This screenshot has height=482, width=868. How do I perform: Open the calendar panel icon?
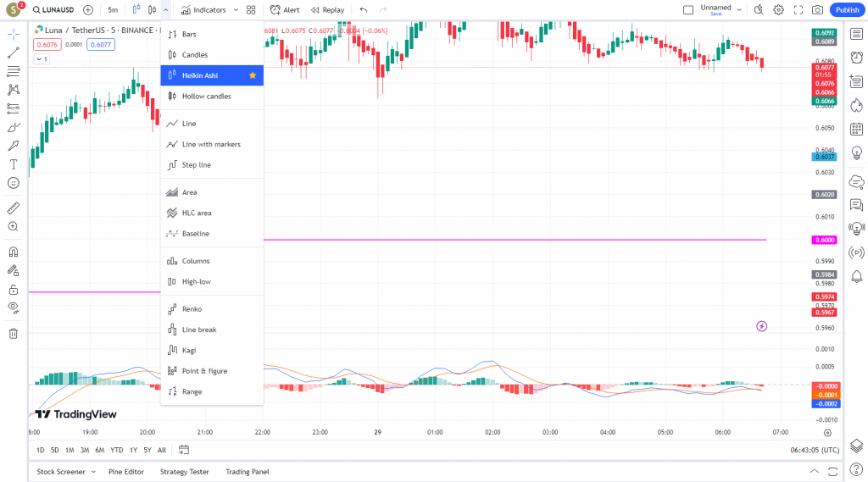pyautogui.click(x=856, y=129)
